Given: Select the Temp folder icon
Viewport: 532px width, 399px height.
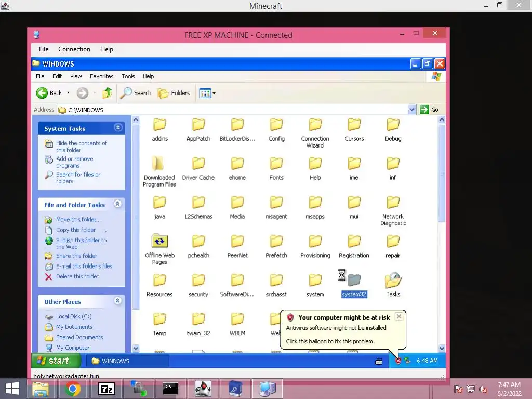Looking at the screenshot, I should coord(159,320).
